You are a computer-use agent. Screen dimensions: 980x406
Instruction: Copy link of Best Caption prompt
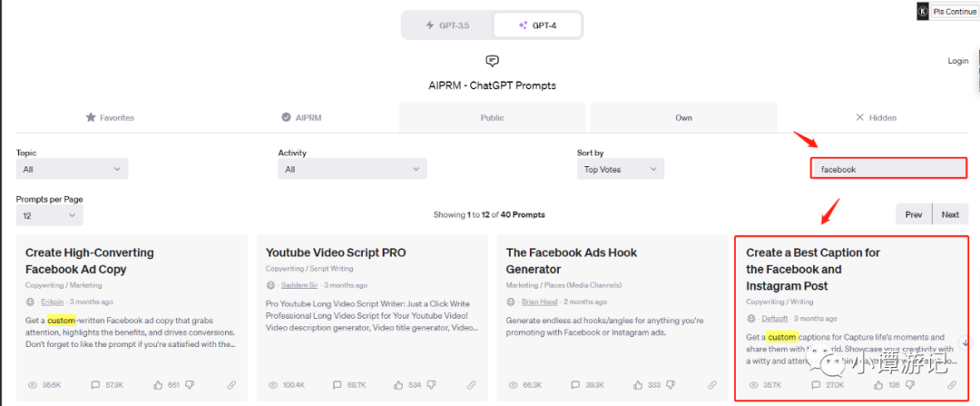coord(952,385)
